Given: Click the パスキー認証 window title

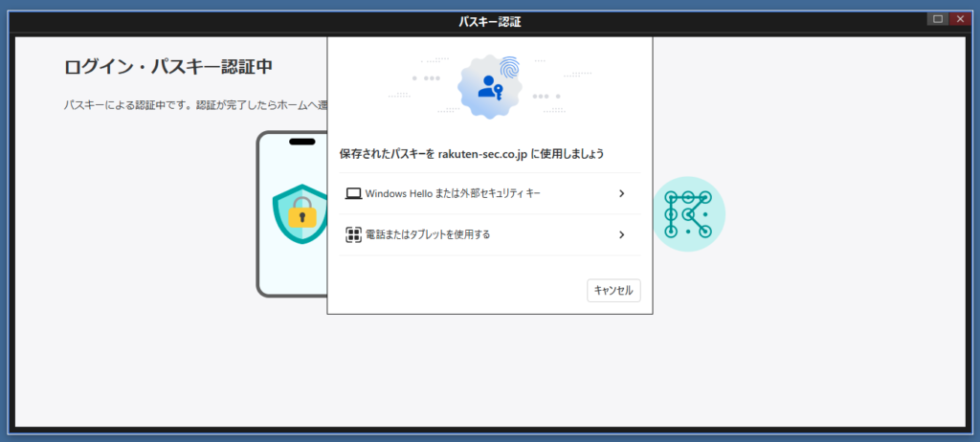Looking at the screenshot, I should click(x=489, y=23).
